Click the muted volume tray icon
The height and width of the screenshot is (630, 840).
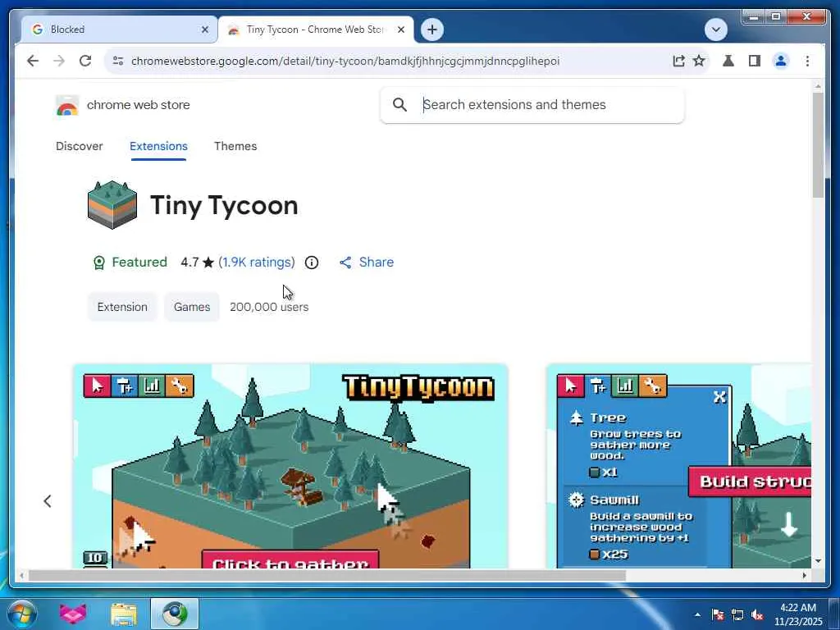[x=757, y=614]
